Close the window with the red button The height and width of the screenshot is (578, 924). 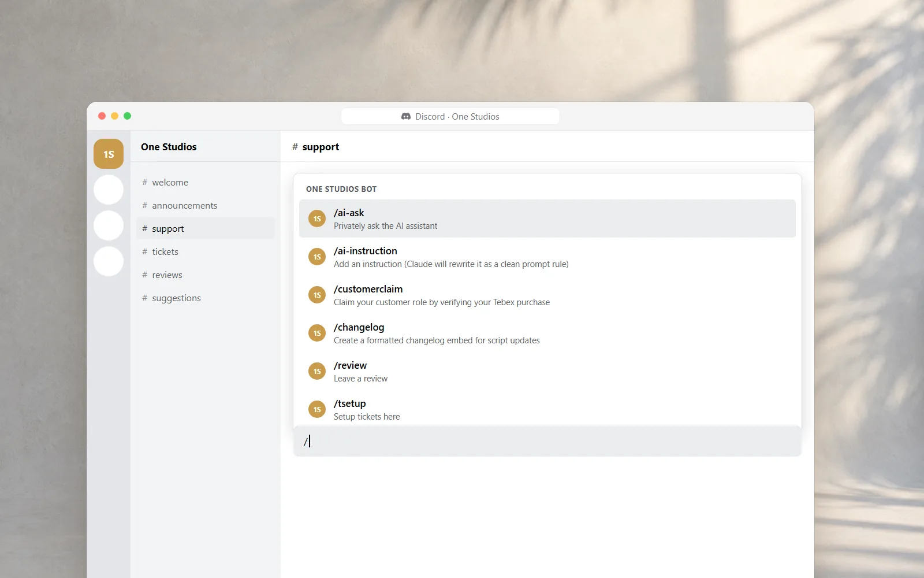coord(102,116)
